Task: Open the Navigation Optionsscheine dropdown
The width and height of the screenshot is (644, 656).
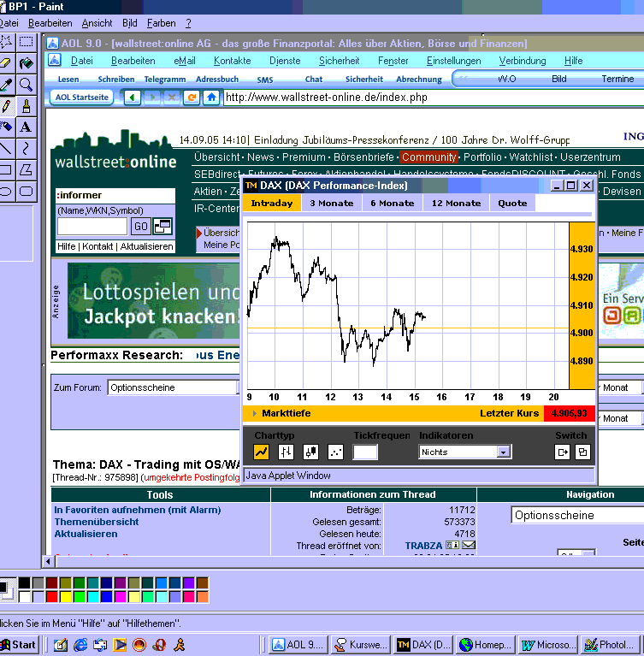Action: pos(576,515)
